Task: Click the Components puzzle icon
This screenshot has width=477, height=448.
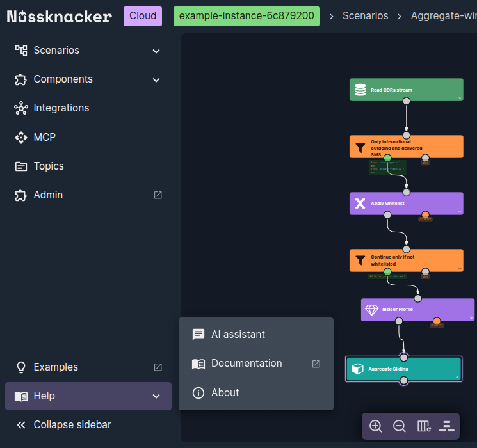Action: [x=21, y=79]
